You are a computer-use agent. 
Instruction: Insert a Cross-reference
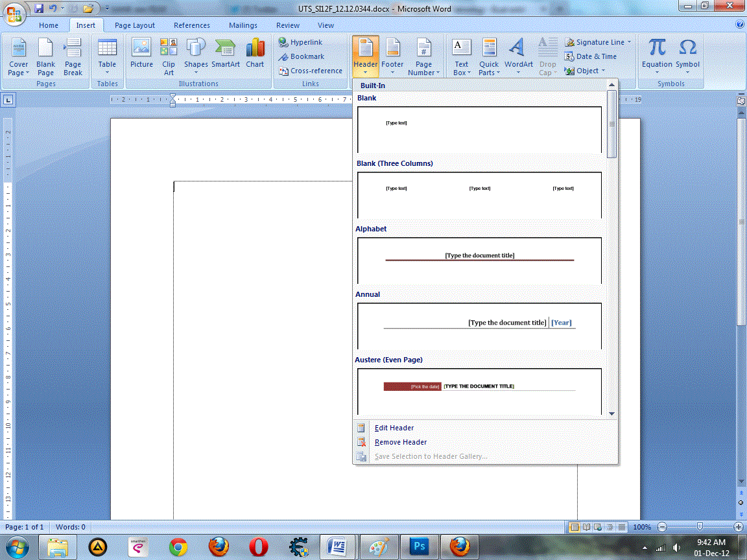pos(311,71)
